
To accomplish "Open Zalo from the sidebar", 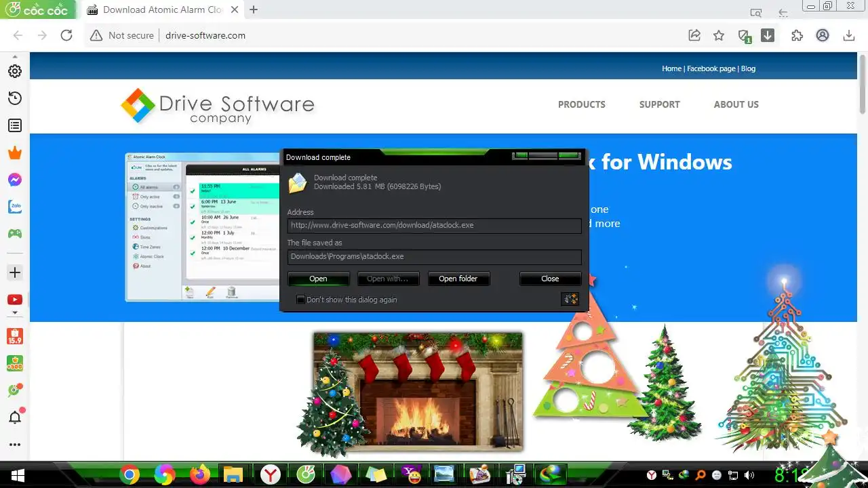I will pyautogui.click(x=14, y=207).
